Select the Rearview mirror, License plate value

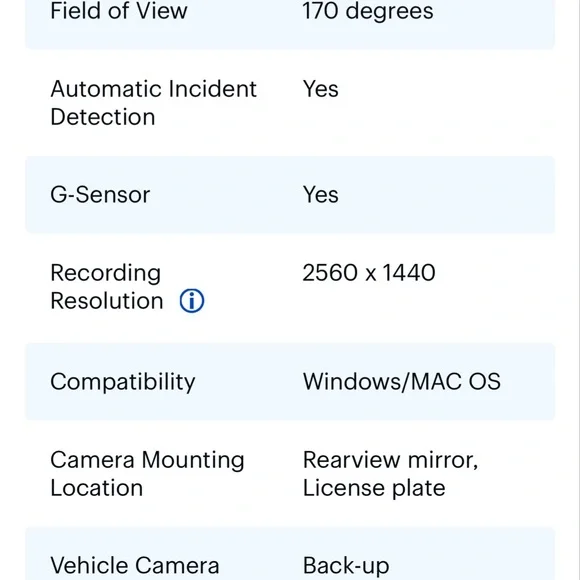coord(391,474)
